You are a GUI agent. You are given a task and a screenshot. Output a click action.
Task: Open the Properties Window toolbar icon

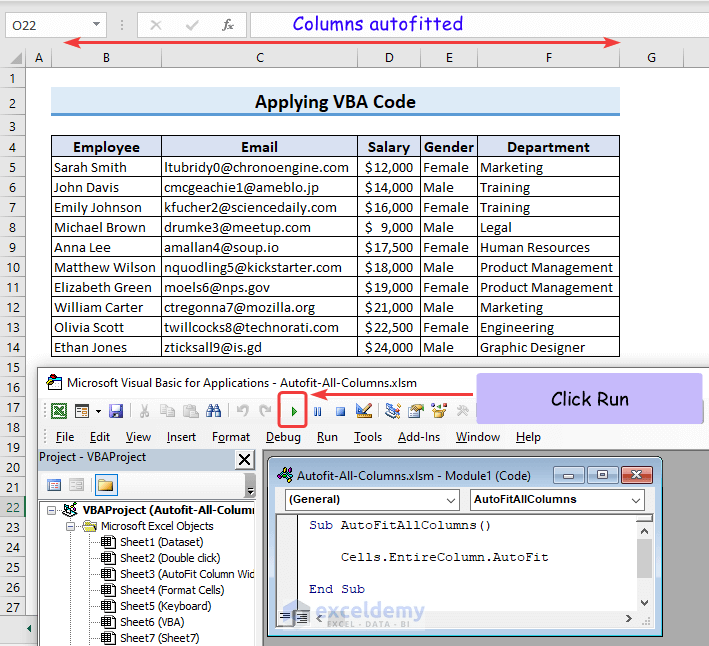tap(416, 410)
